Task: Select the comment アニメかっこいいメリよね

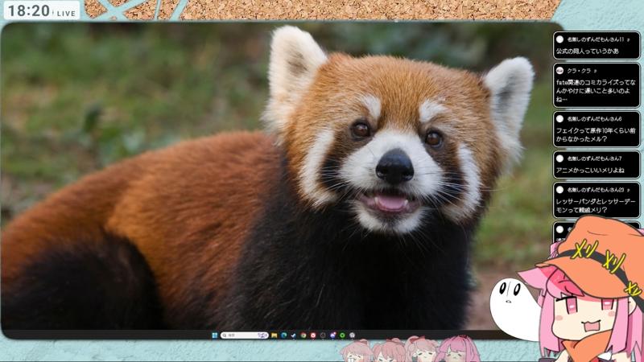Action: click(x=597, y=165)
